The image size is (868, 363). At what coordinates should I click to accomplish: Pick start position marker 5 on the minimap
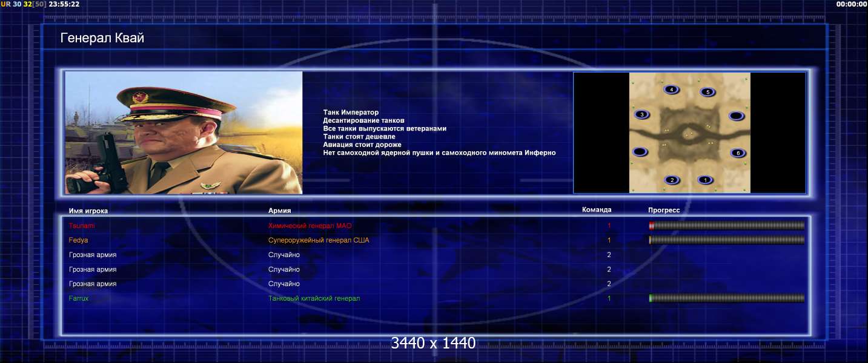[x=707, y=92]
